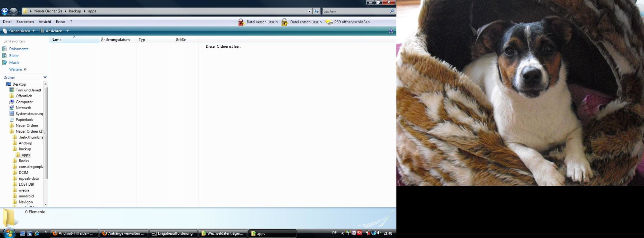Screen dimensions: 644x238
Task: Select the LOST.DIR folder in the tree
Action: (26, 184)
